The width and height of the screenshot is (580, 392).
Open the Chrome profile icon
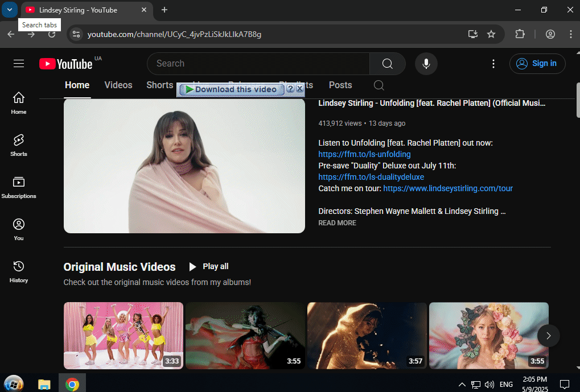point(550,34)
